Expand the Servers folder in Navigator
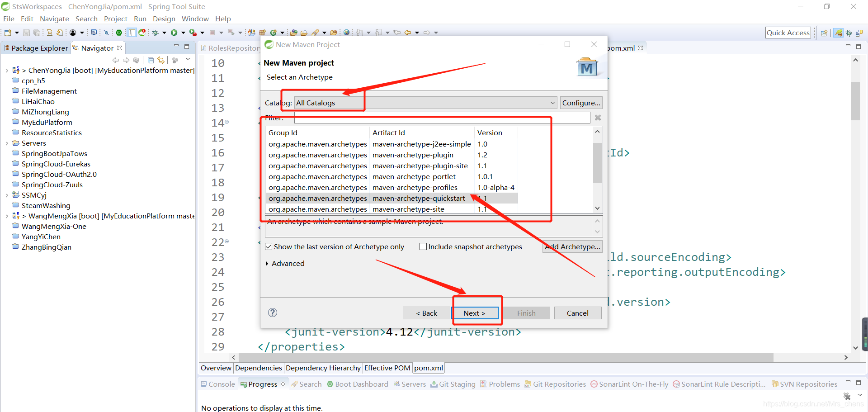This screenshot has height=412, width=868. [x=7, y=143]
